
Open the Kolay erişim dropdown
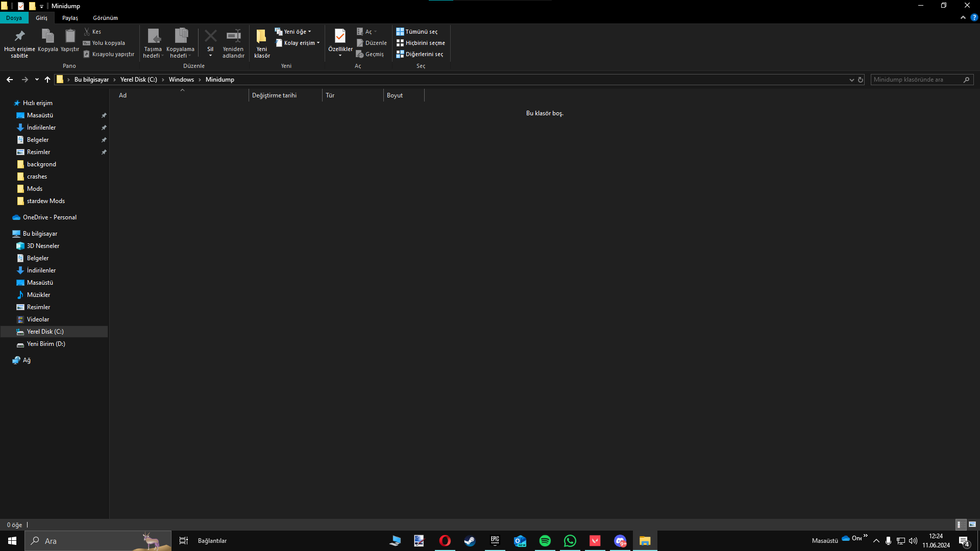pos(298,43)
